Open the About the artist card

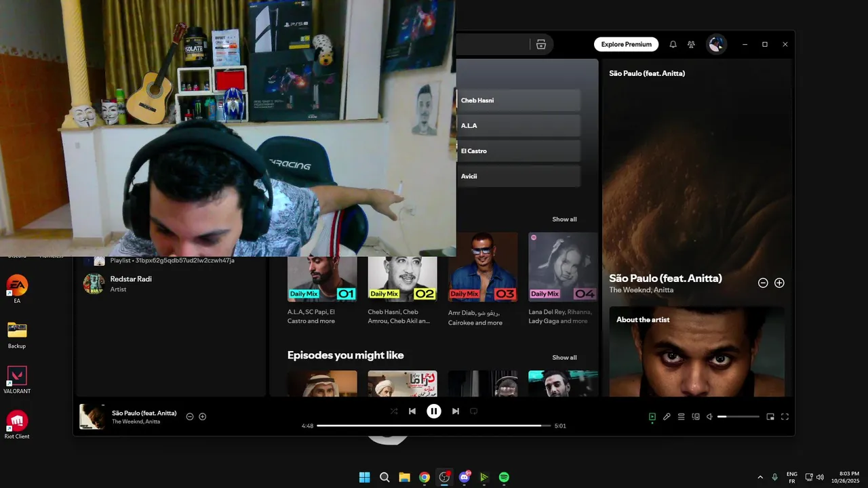tap(697, 351)
